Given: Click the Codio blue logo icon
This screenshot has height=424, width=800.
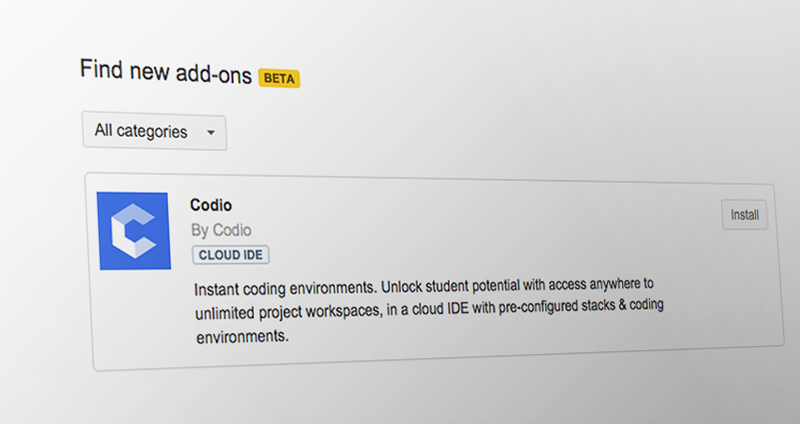Looking at the screenshot, I should (133, 230).
